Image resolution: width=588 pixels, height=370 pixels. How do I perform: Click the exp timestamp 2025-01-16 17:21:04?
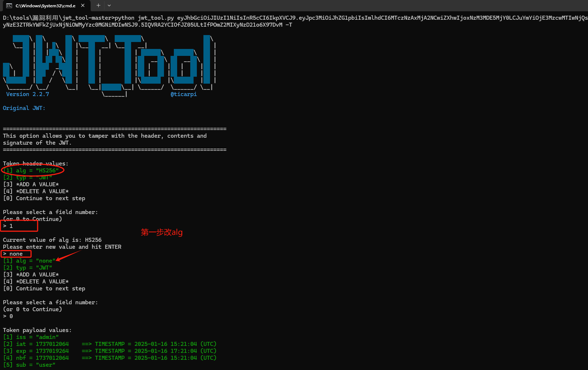[166, 351]
